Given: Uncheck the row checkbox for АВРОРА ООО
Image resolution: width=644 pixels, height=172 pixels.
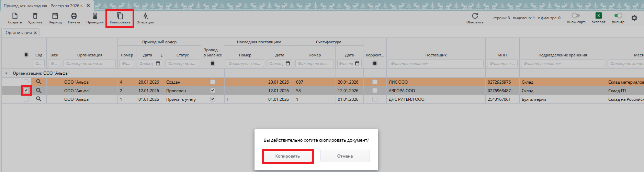Looking at the screenshot, I should [26, 90].
